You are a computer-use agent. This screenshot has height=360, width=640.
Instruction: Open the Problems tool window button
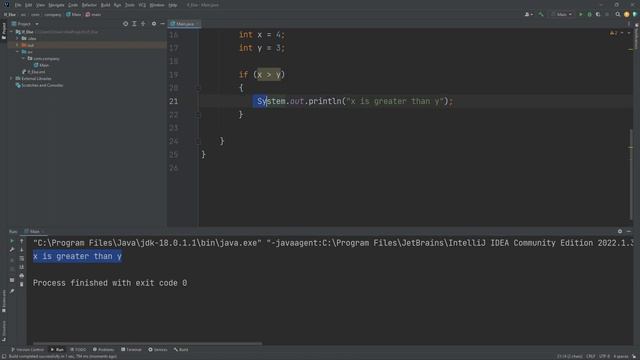tap(104, 349)
